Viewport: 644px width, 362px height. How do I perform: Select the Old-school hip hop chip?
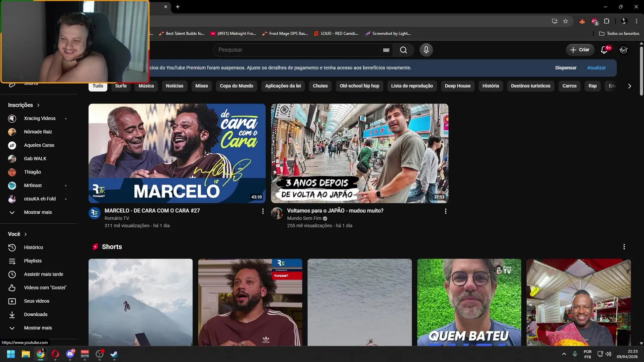tap(359, 86)
